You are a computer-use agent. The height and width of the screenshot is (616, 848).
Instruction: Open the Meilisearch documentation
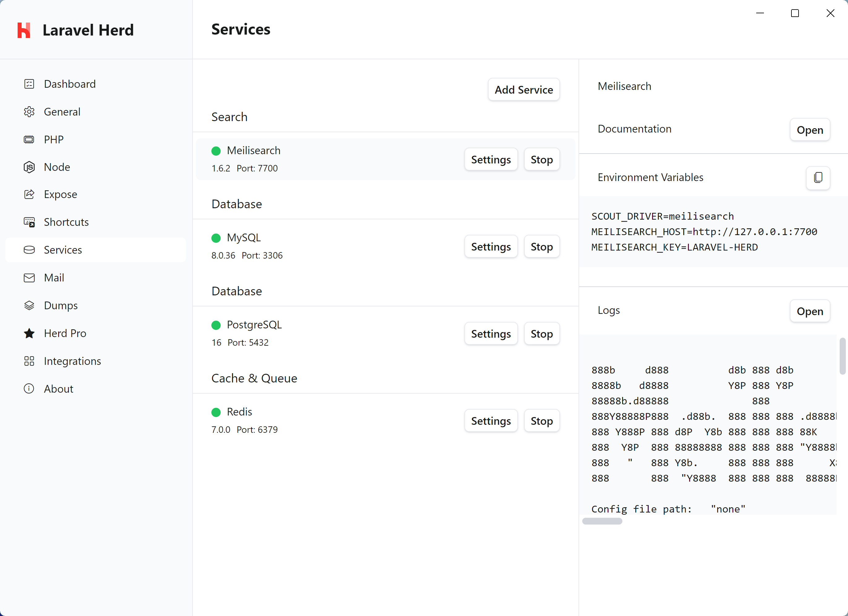coord(809,130)
